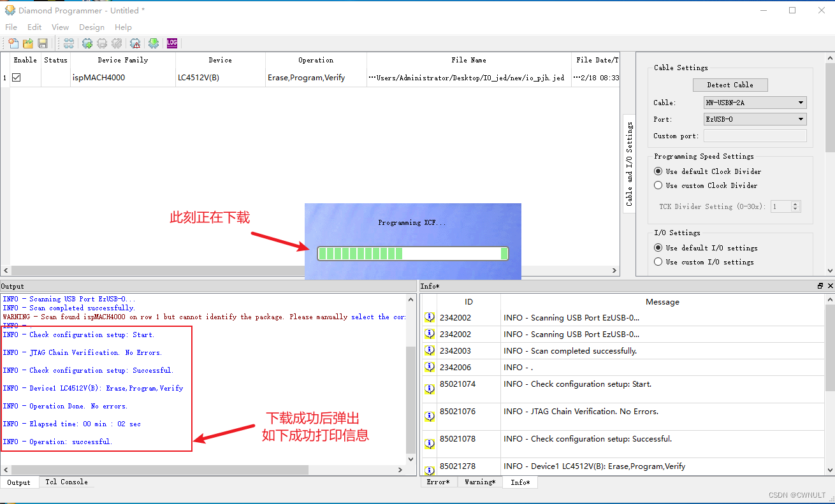Open the Cable dropdown HW-USBN-2A
The height and width of the screenshot is (504, 835).
tap(755, 103)
